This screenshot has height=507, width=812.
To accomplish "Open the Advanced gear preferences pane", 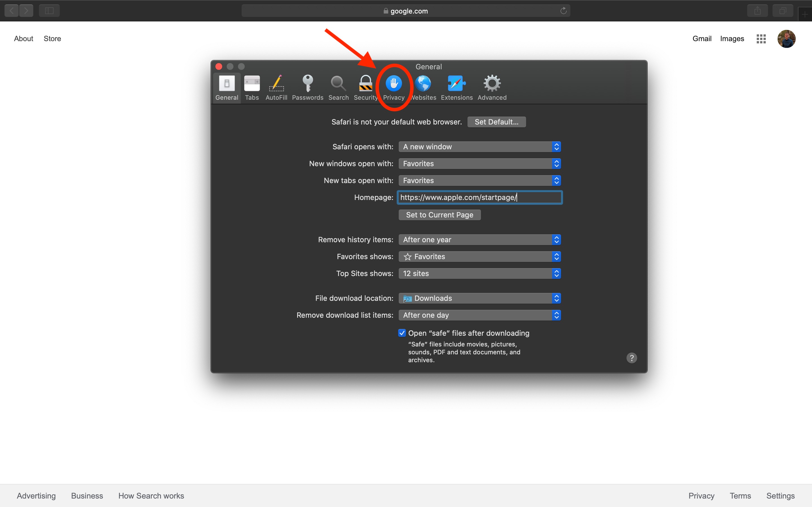I will point(492,87).
